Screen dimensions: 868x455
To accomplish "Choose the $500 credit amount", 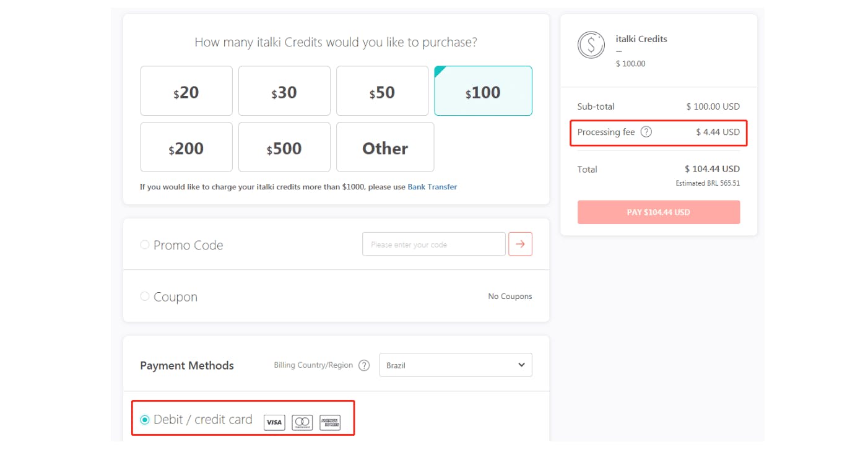I will 284,147.
